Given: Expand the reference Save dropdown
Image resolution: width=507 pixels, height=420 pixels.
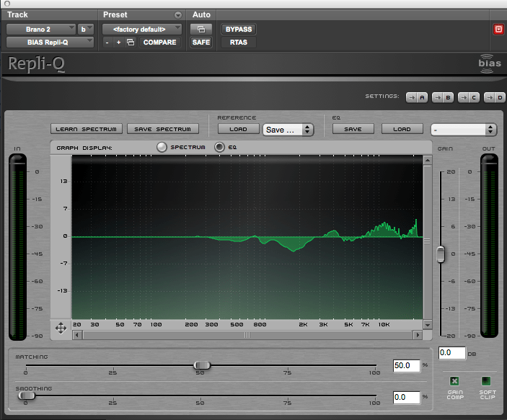Looking at the screenshot, I should 288,130.
